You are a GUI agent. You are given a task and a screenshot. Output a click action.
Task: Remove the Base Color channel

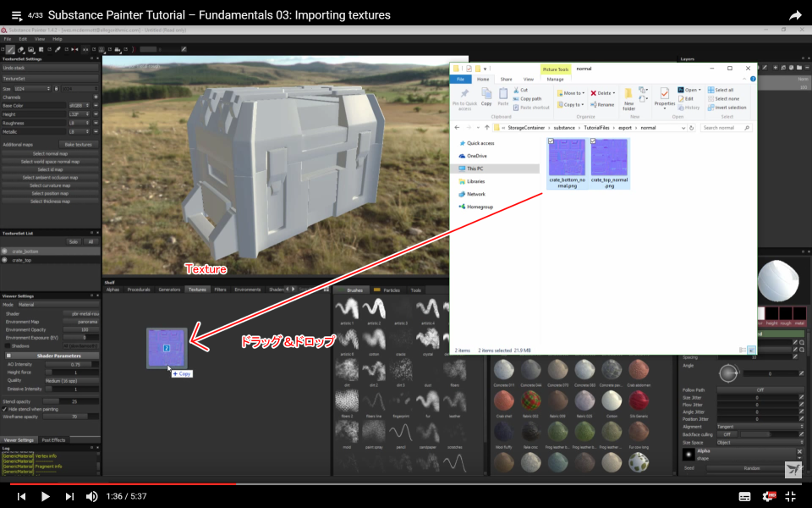(96, 106)
